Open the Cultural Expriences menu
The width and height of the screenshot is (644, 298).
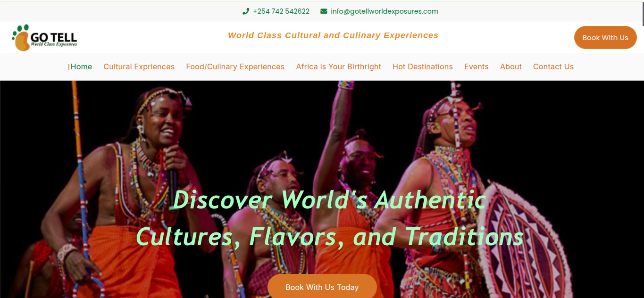[139, 67]
